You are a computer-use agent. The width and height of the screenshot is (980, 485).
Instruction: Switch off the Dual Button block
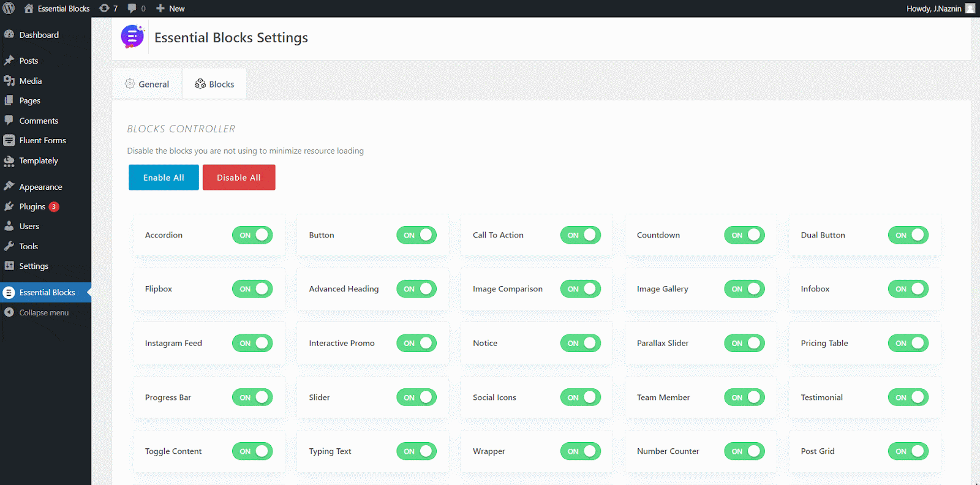(x=908, y=235)
